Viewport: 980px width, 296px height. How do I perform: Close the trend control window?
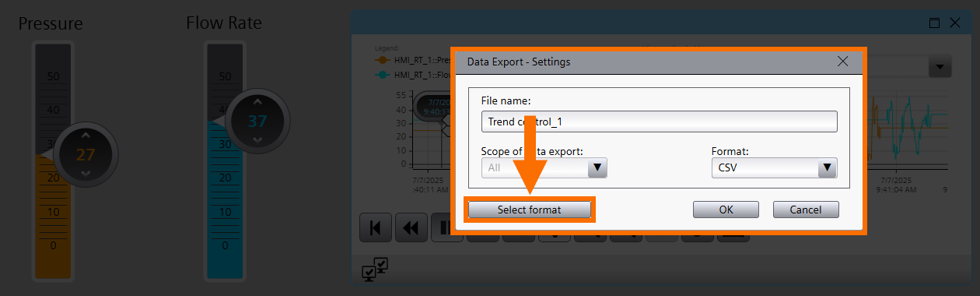click(x=955, y=23)
